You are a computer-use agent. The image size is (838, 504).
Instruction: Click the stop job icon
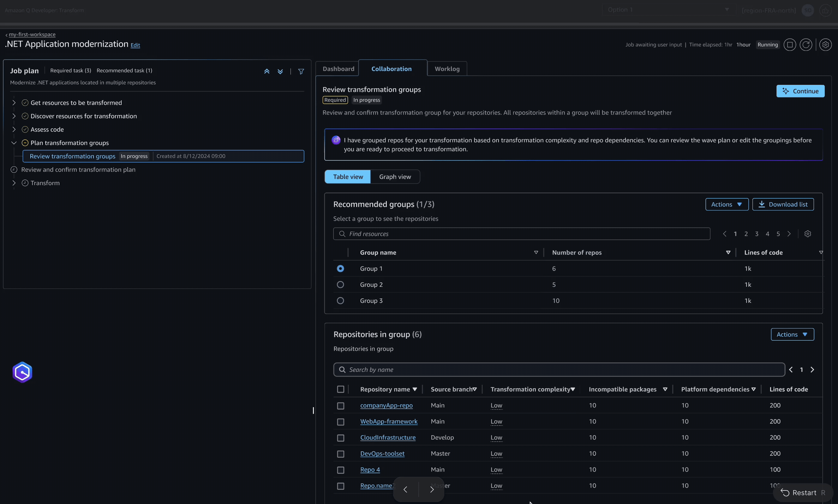pos(790,44)
